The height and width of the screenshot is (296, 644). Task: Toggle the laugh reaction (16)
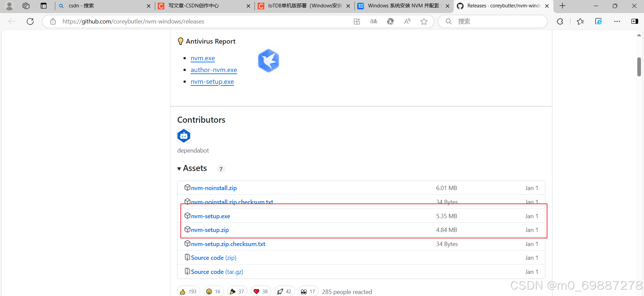click(214, 291)
